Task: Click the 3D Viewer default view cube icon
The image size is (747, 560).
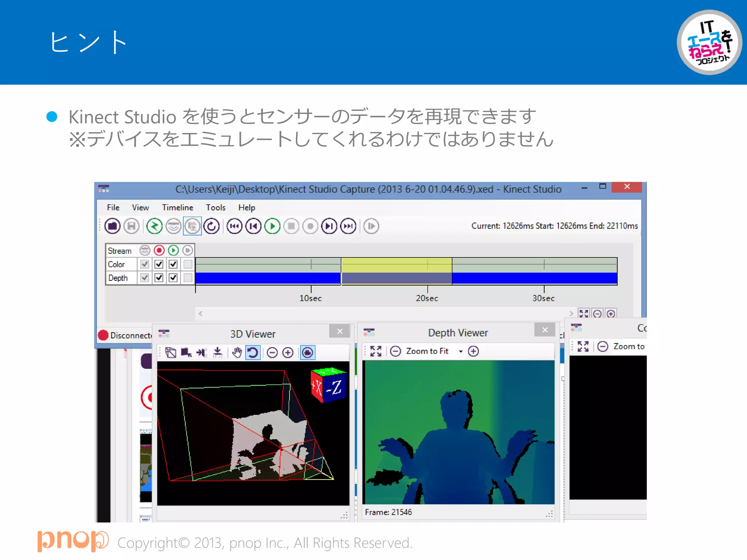Action: tap(171, 353)
